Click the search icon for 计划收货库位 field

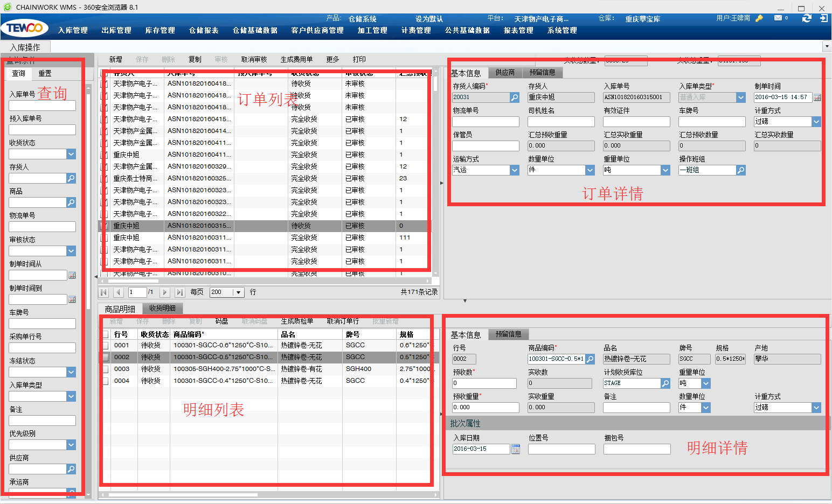point(665,383)
